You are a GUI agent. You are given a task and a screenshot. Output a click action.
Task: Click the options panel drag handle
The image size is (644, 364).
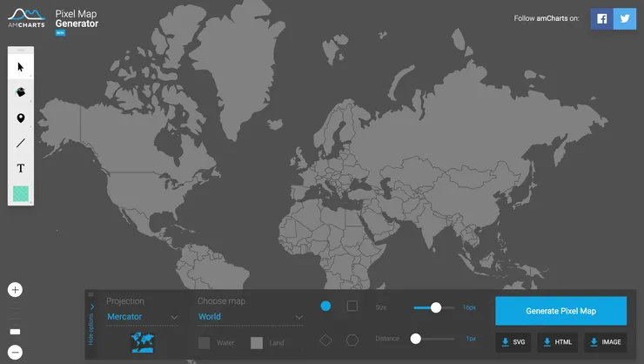coord(91,294)
